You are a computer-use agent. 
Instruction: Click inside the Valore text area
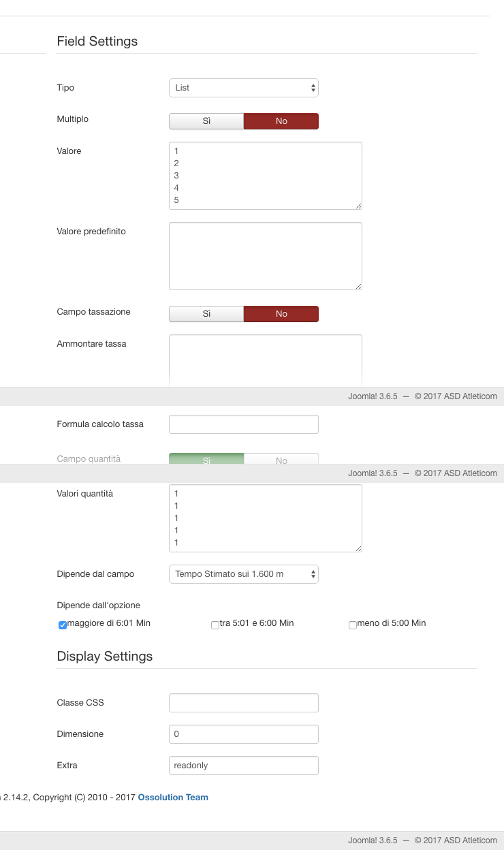(265, 176)
